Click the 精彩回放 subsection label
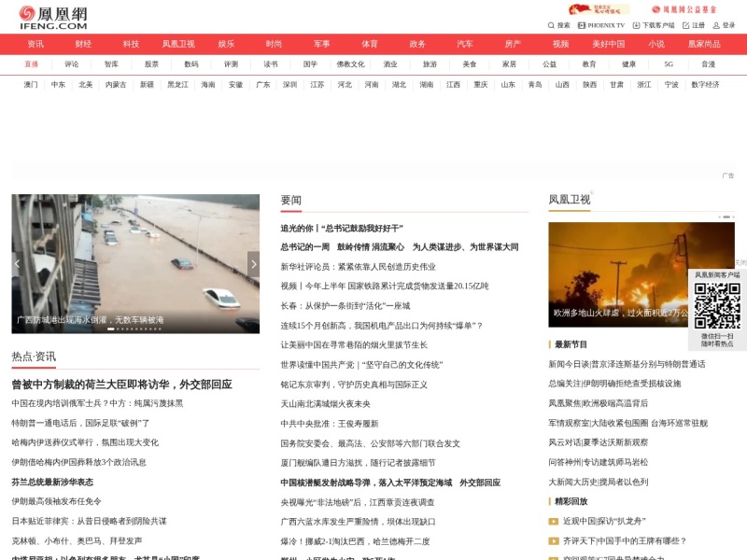 (x=571, y=501)
